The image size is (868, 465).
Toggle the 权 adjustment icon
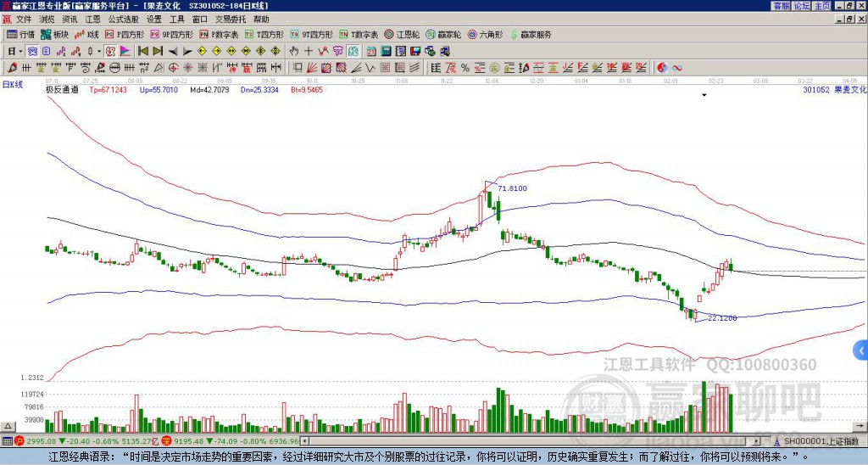click(110, 52)
